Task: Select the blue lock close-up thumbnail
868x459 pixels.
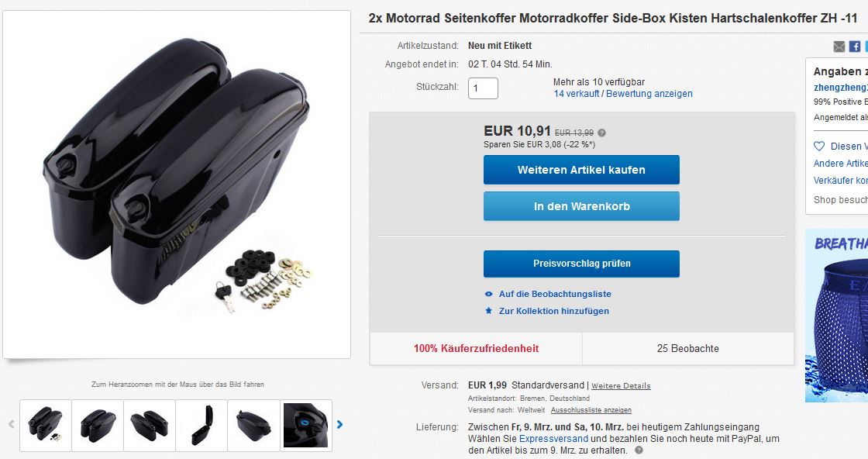Action: (306, 425)
